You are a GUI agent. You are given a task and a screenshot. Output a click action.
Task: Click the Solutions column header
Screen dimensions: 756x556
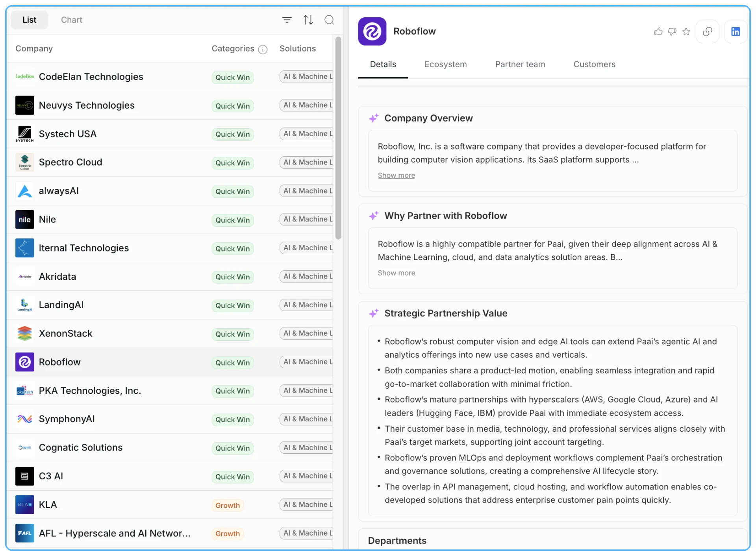tap(298, 49)
